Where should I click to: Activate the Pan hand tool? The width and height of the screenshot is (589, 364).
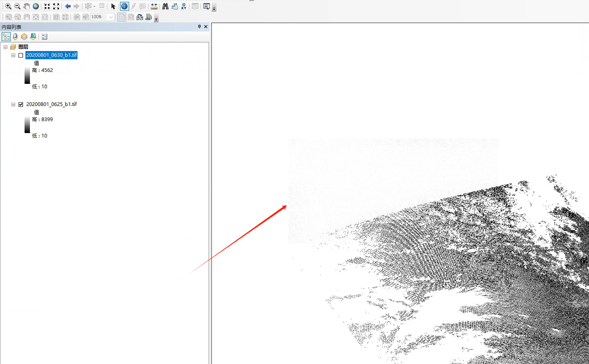click(x=26, y=6)
